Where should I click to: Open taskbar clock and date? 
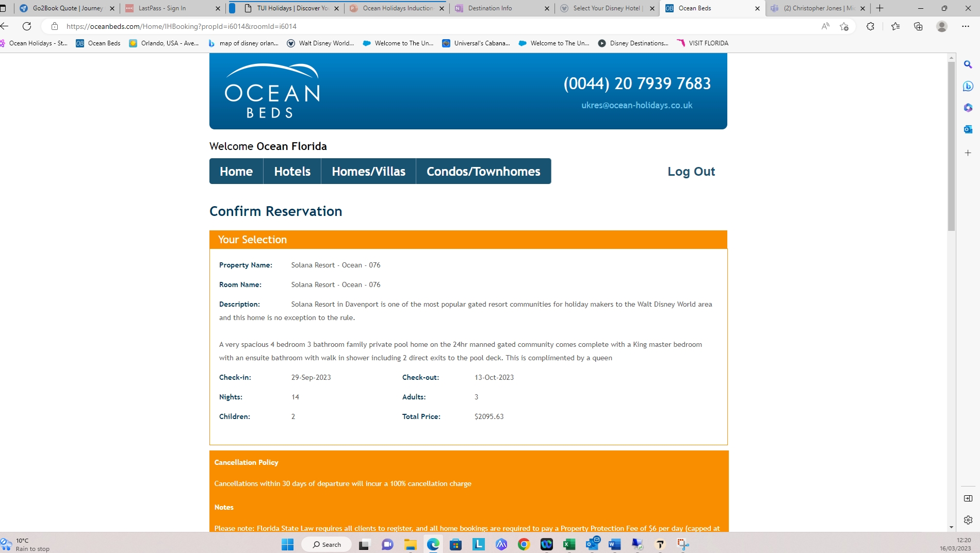coord(956,544)
